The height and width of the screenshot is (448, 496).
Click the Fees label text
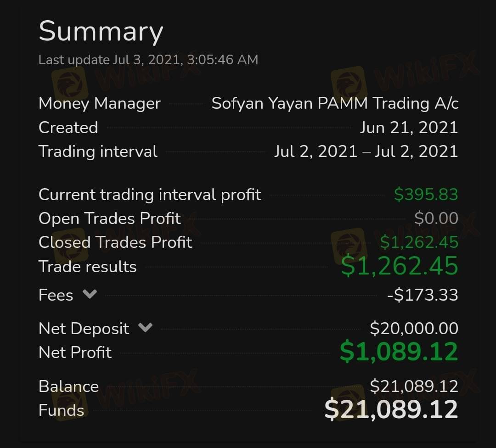pyautogui.click(x=56, y=295)
